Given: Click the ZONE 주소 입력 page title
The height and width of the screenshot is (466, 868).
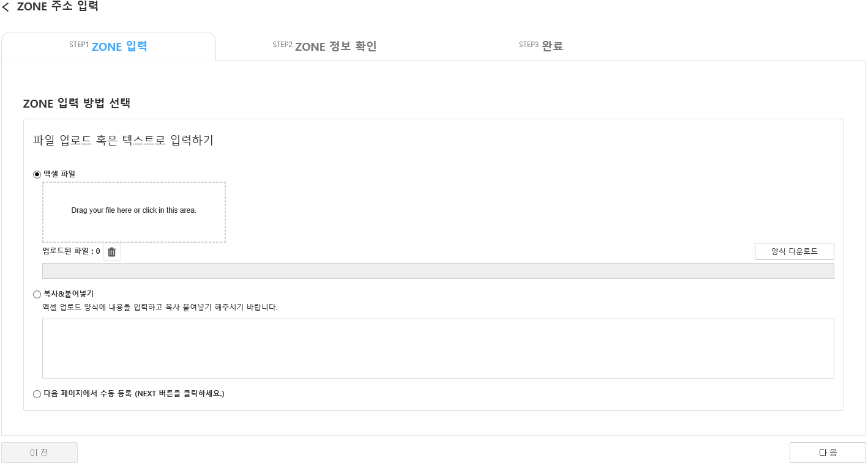Looking at the screenshot, I should click(x=58, y=7).
